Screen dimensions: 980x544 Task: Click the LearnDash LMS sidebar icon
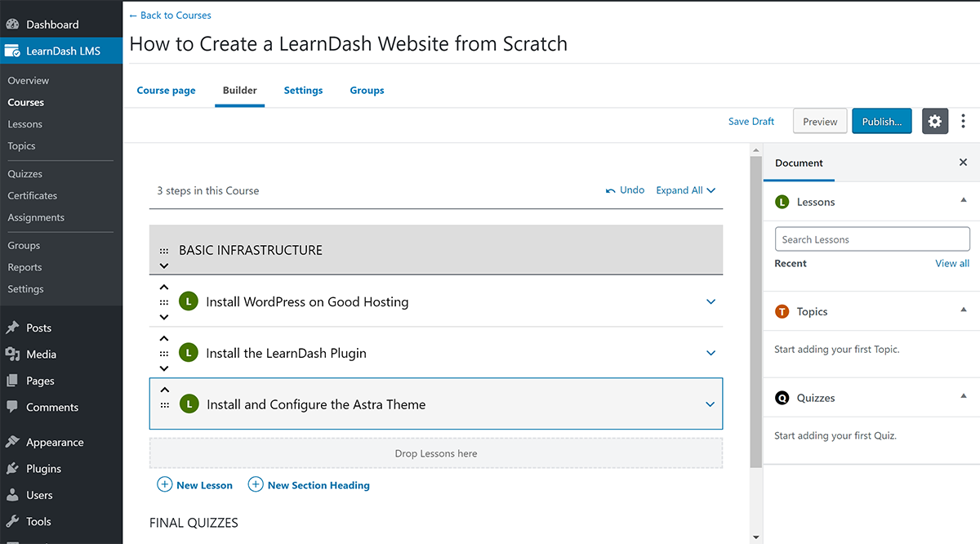tap(13, 51)
